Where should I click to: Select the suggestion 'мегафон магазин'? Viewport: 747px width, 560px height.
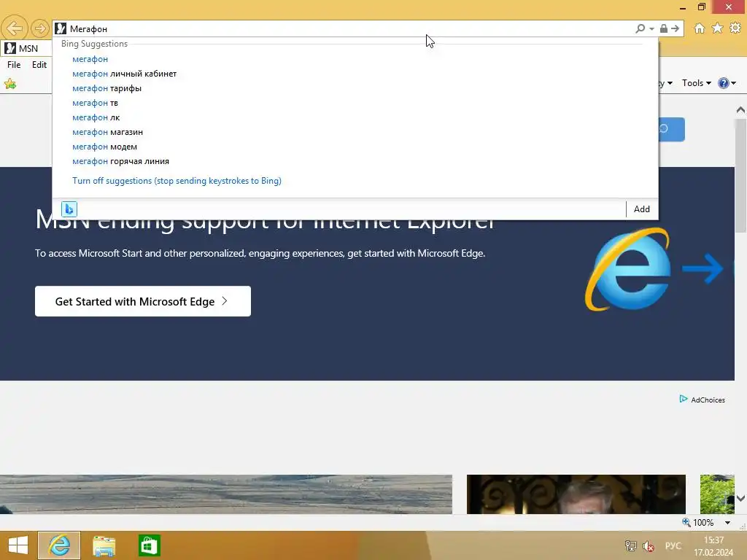pos(108,132)
